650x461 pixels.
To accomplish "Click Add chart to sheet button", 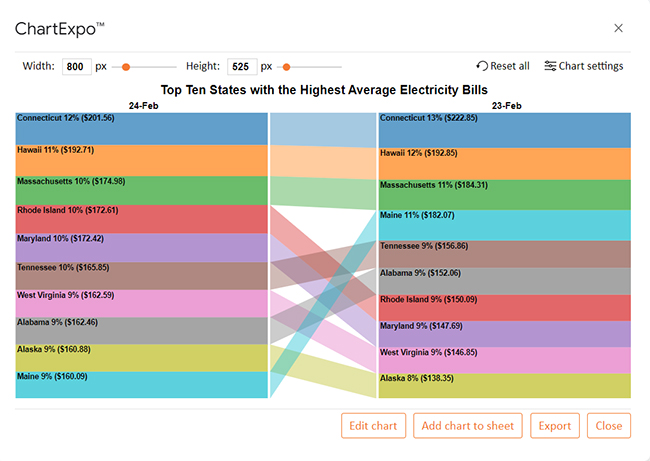I will pyautogui.click(x=468, y=426).
